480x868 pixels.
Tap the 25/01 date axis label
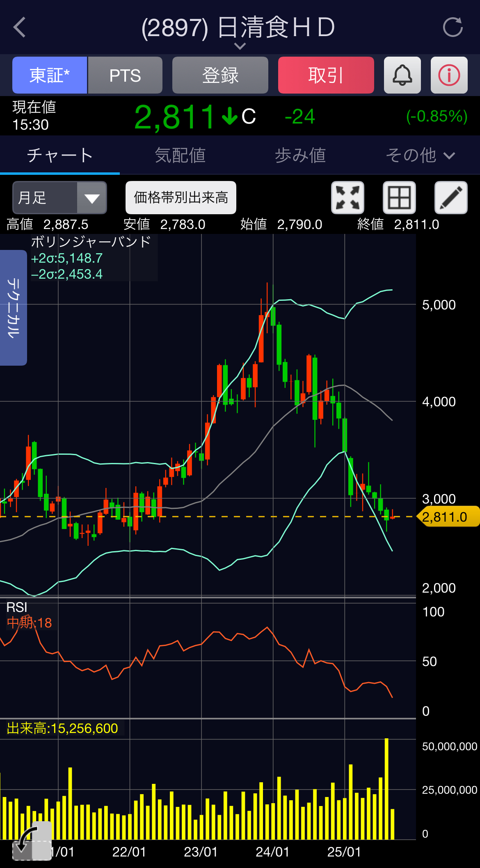[344, 852]
